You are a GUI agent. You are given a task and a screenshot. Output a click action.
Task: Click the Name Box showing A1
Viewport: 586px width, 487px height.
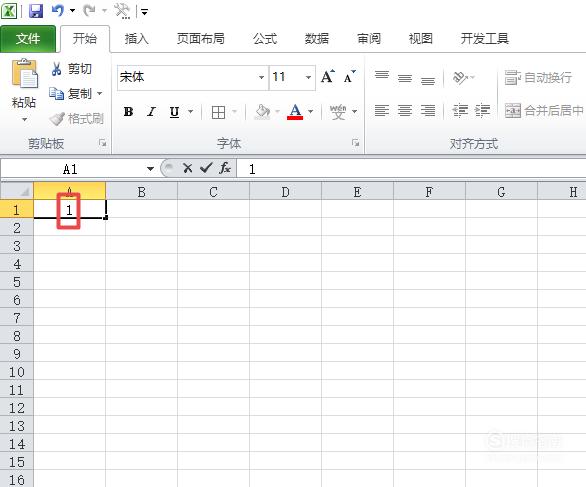point(70,169)
